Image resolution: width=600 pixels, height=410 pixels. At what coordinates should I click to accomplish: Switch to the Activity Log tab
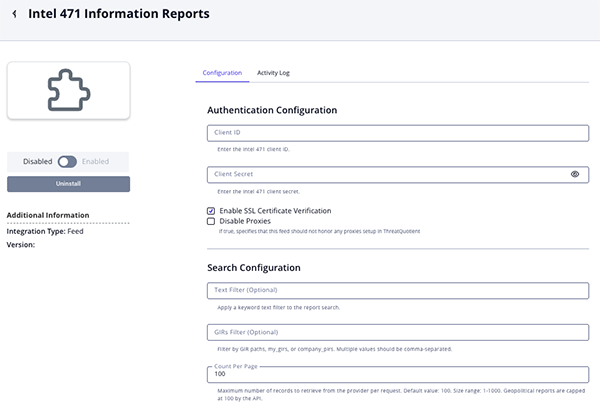273,73
